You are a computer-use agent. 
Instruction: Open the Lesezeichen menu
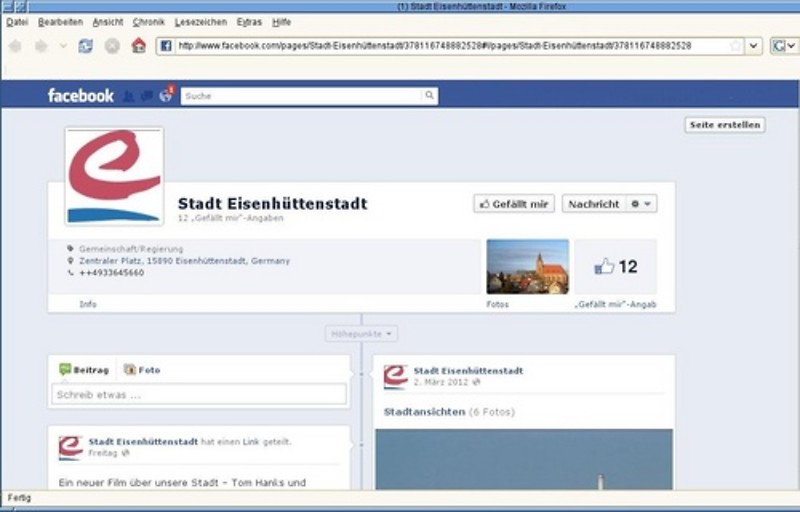click(x=201, y=22)
